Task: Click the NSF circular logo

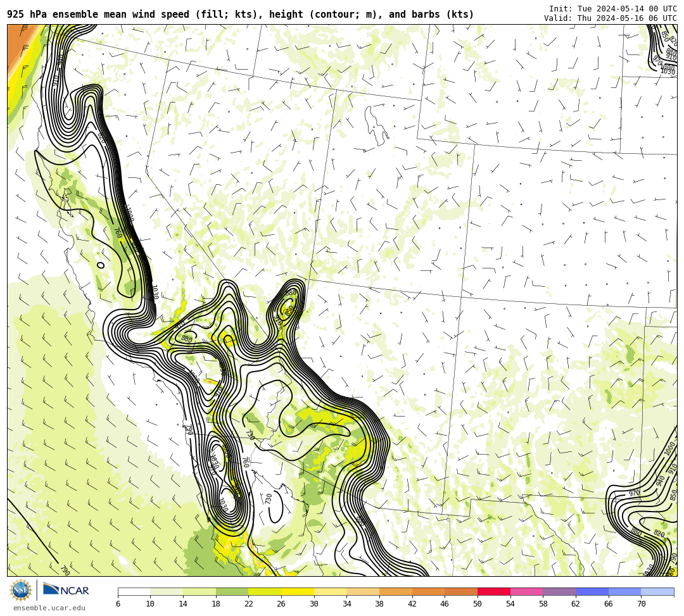Action: coord(21,590)
